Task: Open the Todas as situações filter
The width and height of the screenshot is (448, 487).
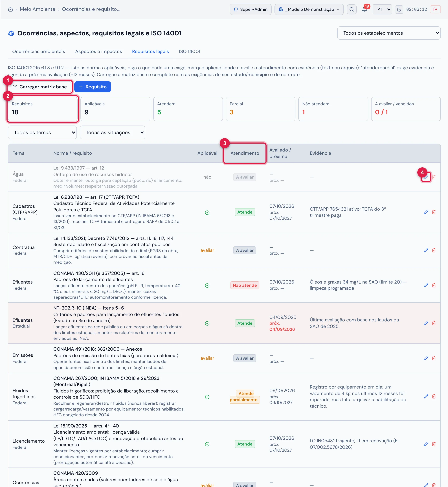Action: point(113,132)
